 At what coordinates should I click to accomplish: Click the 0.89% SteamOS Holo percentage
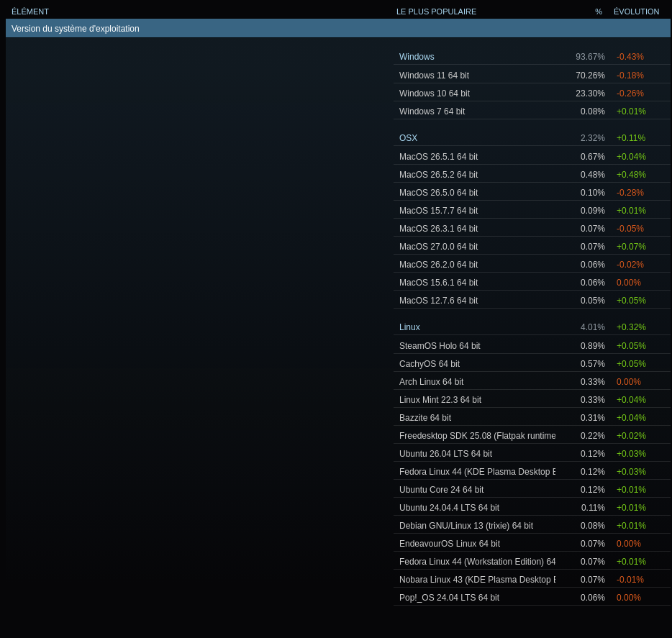(593, 345)
